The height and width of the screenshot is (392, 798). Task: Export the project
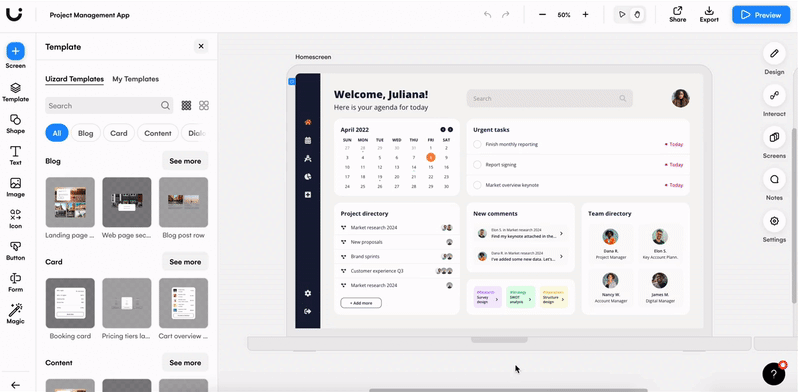click(709, 14)
